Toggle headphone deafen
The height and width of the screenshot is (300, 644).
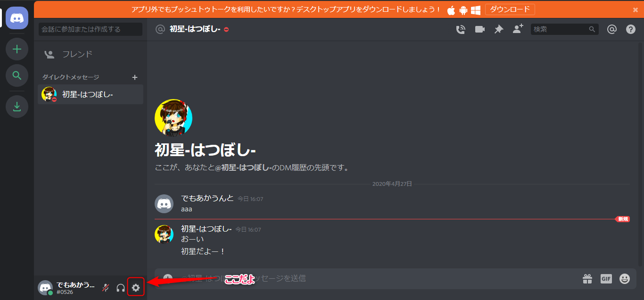[121, 288]
